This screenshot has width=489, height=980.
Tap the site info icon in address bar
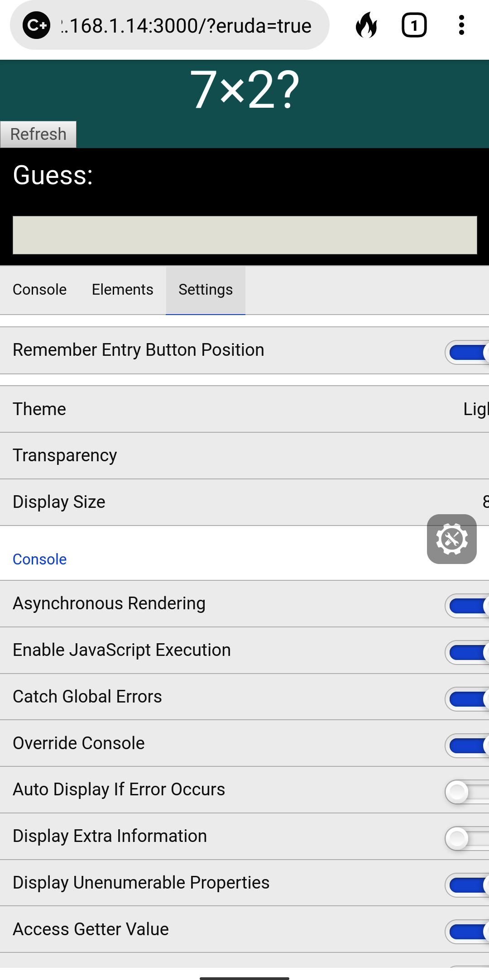(36, 25)
